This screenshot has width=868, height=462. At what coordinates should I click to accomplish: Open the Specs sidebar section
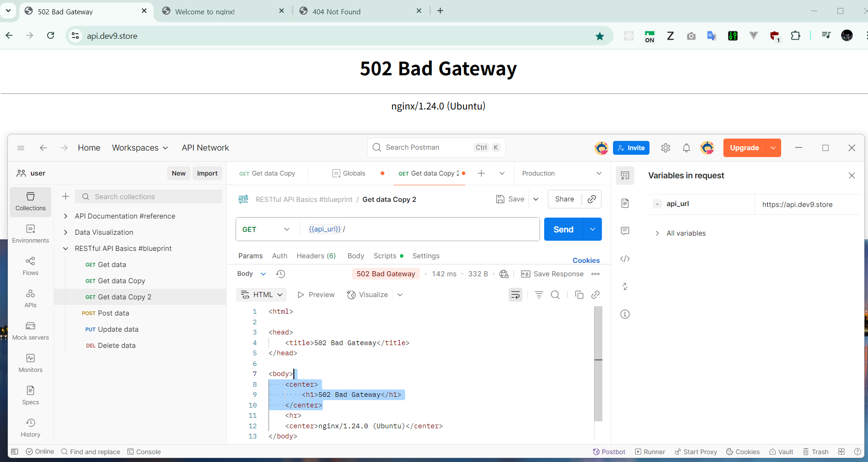coord(30,396)
